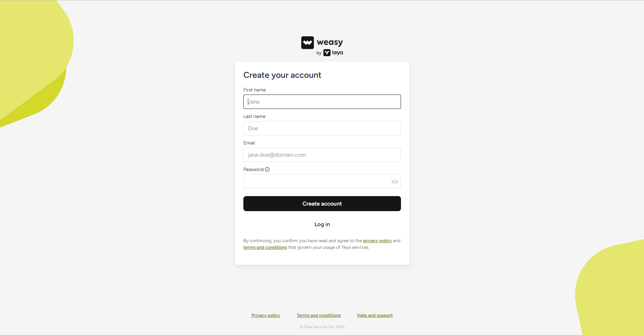Click the weasy wordmark text

[x=330, y=43]
